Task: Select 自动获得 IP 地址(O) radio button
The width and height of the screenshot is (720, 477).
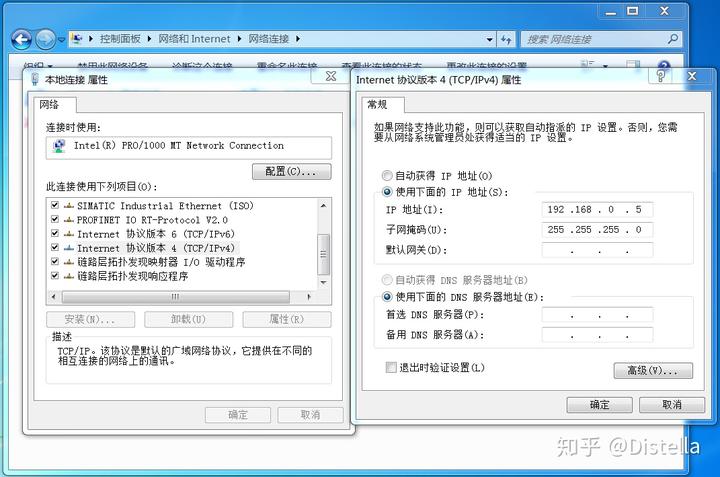Action: (x=387, y=175)
